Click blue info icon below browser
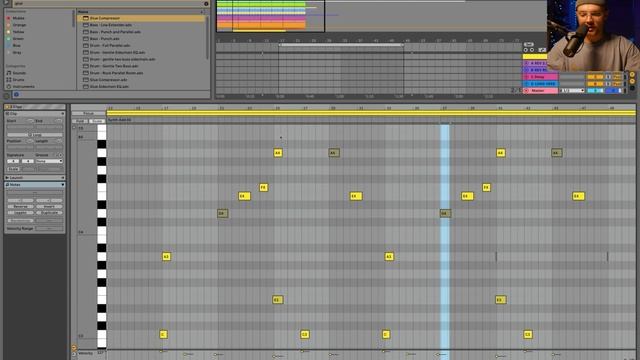 (16, 95)
